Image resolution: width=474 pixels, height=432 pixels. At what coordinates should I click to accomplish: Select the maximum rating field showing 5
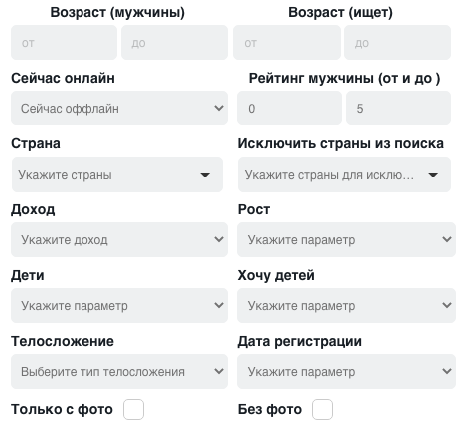[x=398, y=108]
